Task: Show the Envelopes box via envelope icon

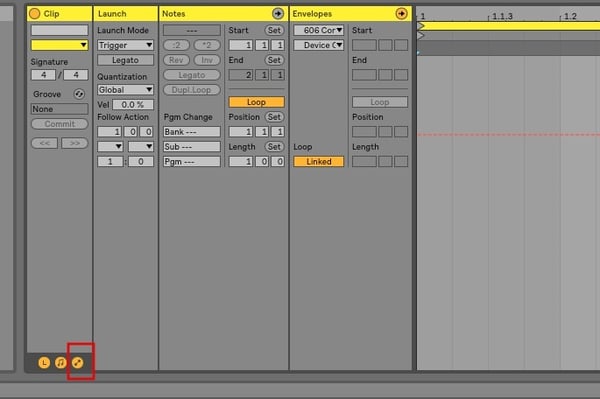Action: [77, 362]
